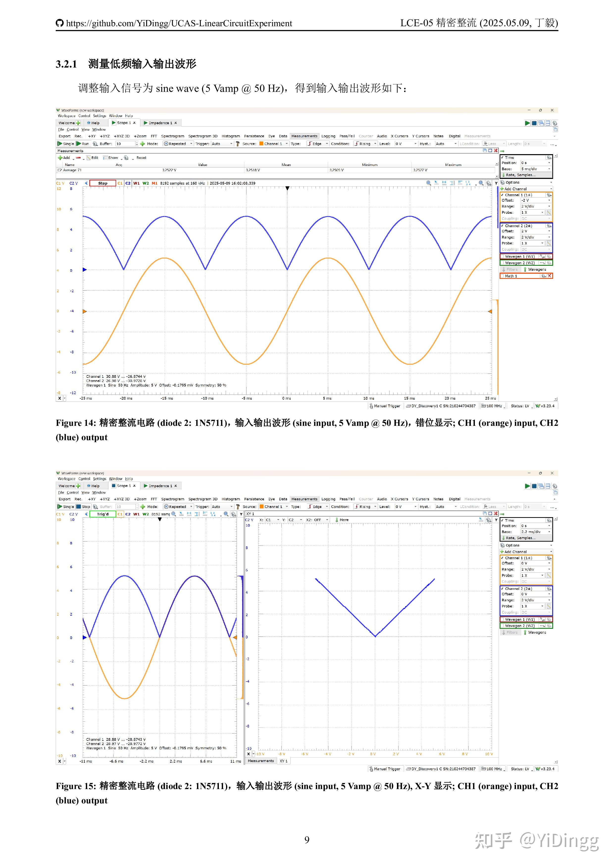Click the red close icon of the Measurements panel
This screenshot has height=868, width=614.
click(496, 150)
